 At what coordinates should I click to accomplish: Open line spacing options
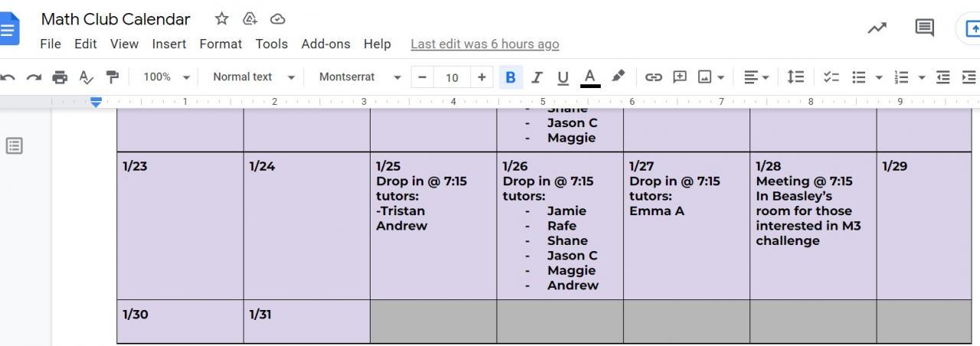coord(795,77)
